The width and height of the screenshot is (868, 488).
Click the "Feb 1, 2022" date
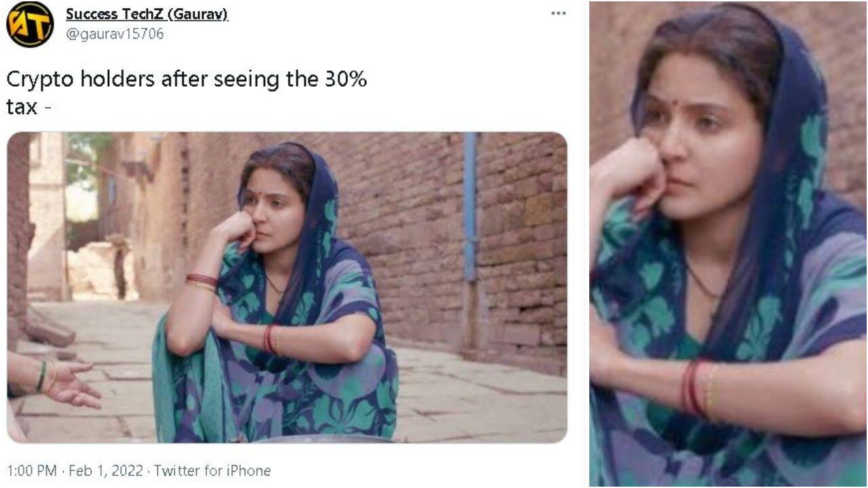(107, 470)
